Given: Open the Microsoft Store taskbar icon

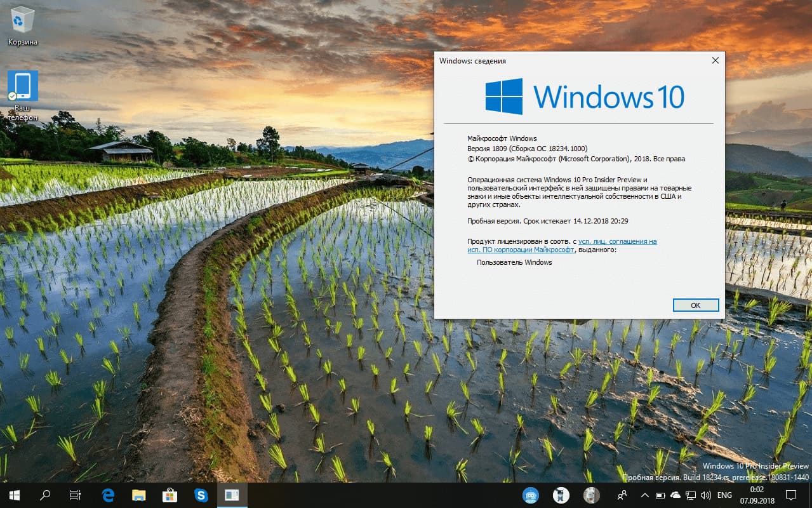Looking at the screenshot, I should click(170, 495).
